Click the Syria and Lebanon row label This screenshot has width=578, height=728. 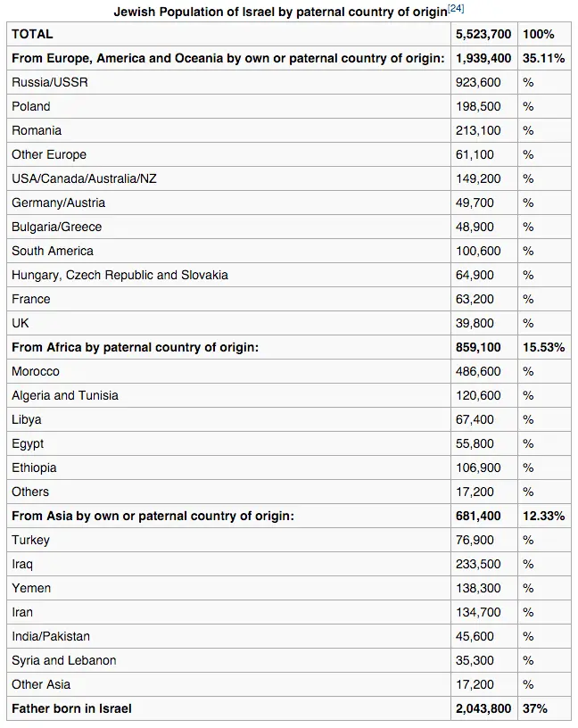(64, 660)
